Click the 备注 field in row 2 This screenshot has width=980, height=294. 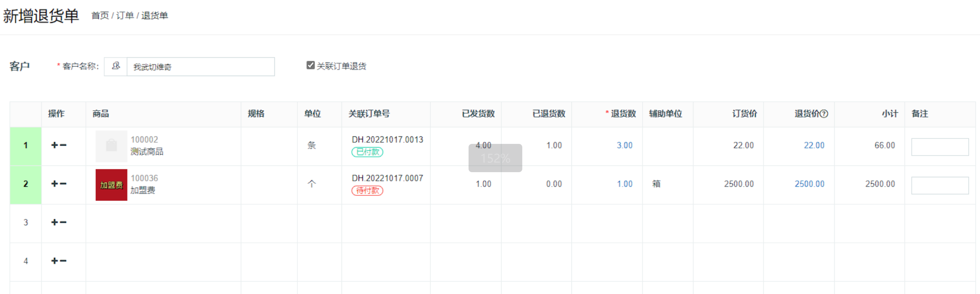coord(940,185)
